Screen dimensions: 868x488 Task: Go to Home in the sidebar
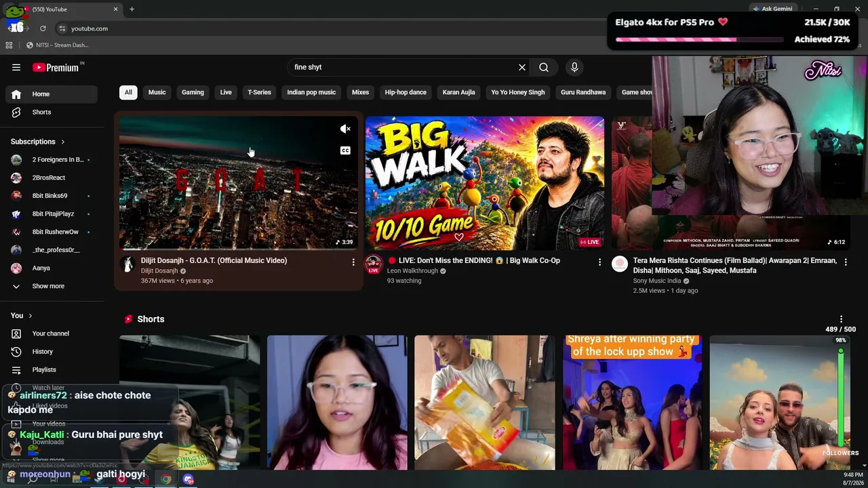pyautogui.click(x=52, y=94)
